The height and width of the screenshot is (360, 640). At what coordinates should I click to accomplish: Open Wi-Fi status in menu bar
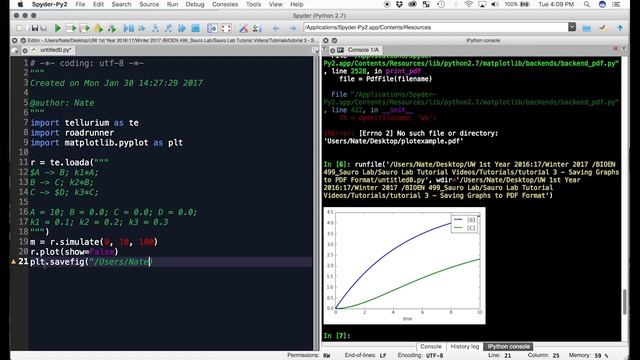pyautogui.click(x=469, y=4)
